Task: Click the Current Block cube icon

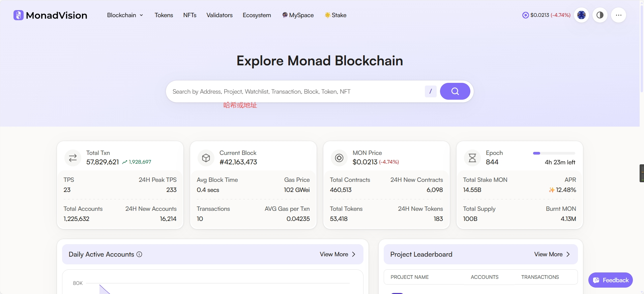Action: pyautogui.click(x=206, y=158)
